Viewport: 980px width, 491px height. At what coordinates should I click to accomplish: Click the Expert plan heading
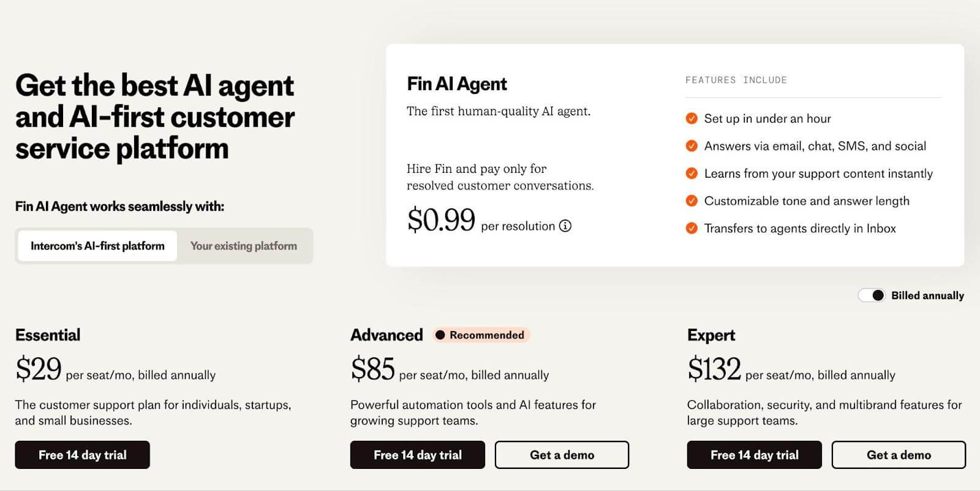point(710,335)
